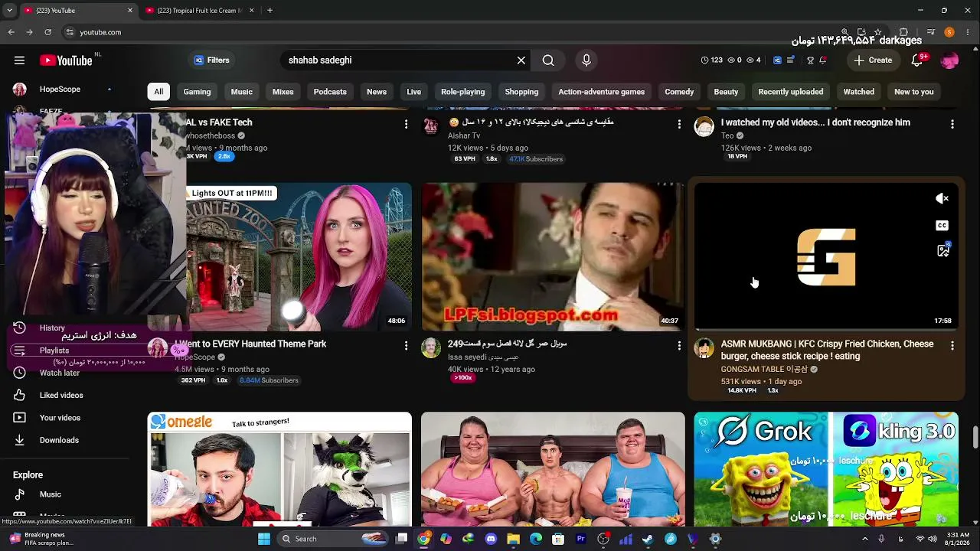Image resolution: width=980 pixels, height=551 pixels.
Task: Select the News filter chip
Action: (x=377, y=92)
